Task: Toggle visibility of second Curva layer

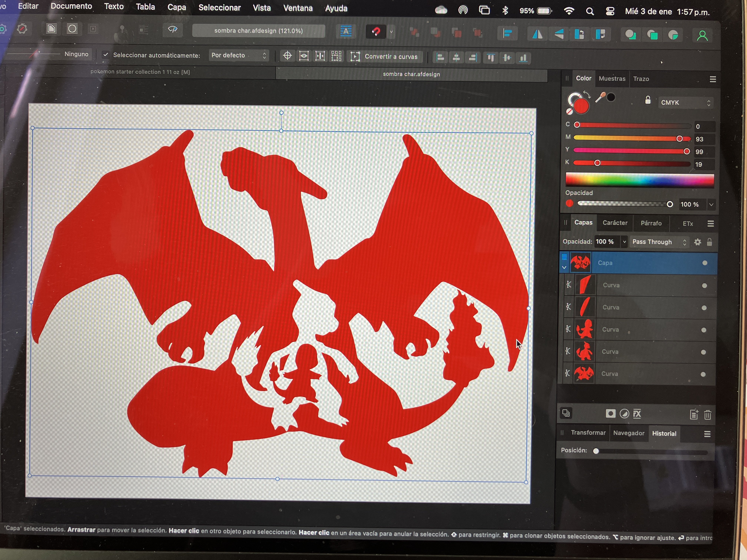Action: tap(704, 308)
